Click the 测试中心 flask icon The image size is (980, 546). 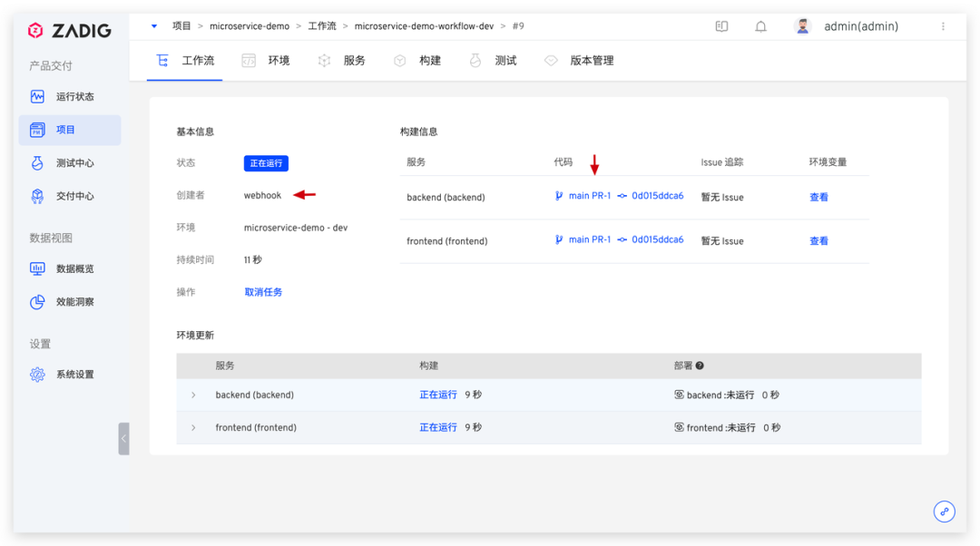(x=37, y=163)
